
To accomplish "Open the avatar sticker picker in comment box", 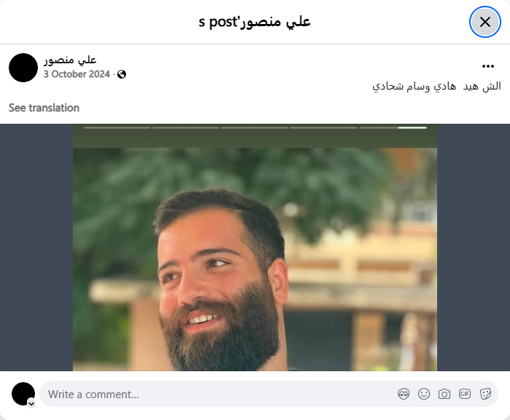I will (x=404, y=394).
